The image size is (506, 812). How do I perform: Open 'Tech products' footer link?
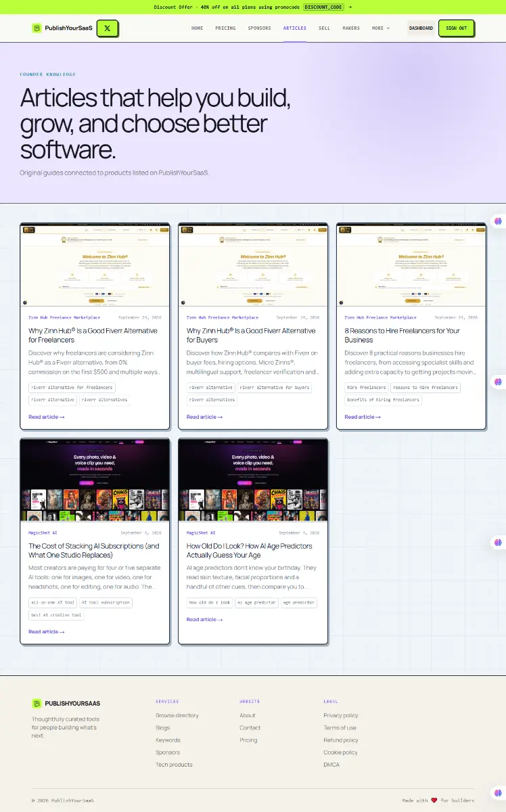pyautogui.click(x=174, y=765)
